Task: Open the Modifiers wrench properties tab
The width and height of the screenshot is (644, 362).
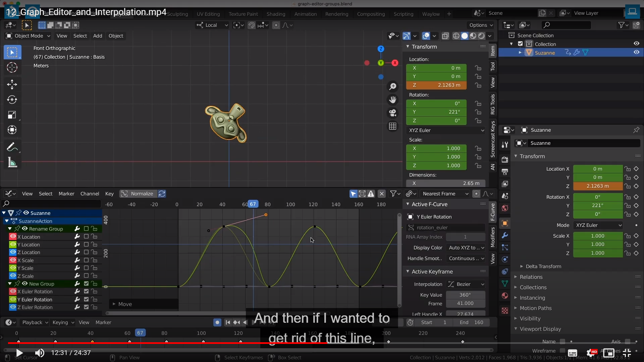Action: 505,235
